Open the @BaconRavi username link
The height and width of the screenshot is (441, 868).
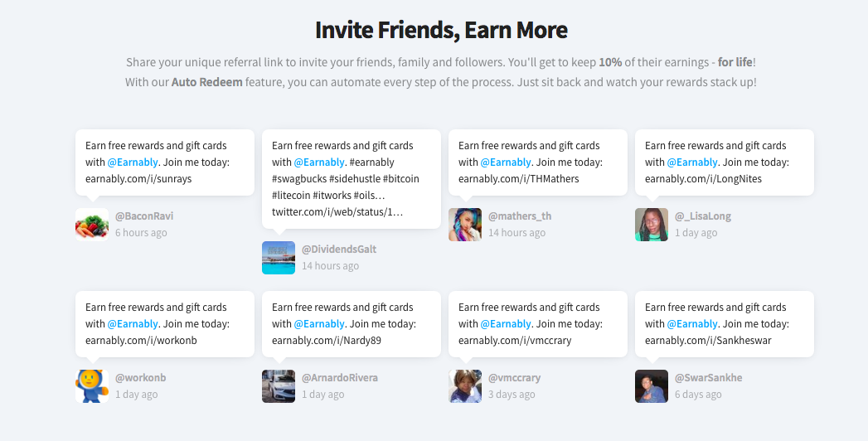[144, 216]
